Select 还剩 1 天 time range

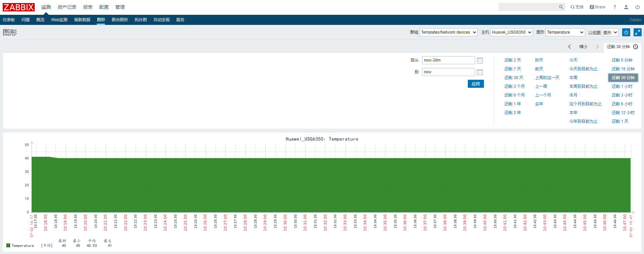pyautogui.click(x=620, y=121)
